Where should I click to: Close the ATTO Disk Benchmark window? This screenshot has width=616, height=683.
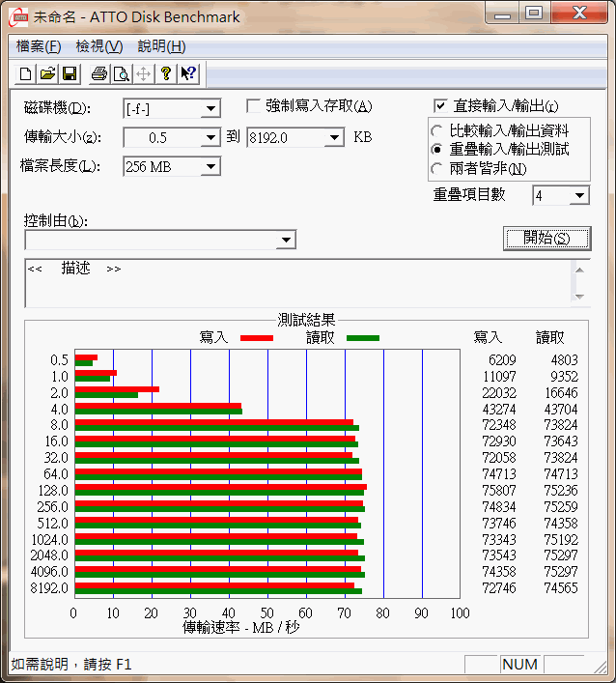[579, 14]
